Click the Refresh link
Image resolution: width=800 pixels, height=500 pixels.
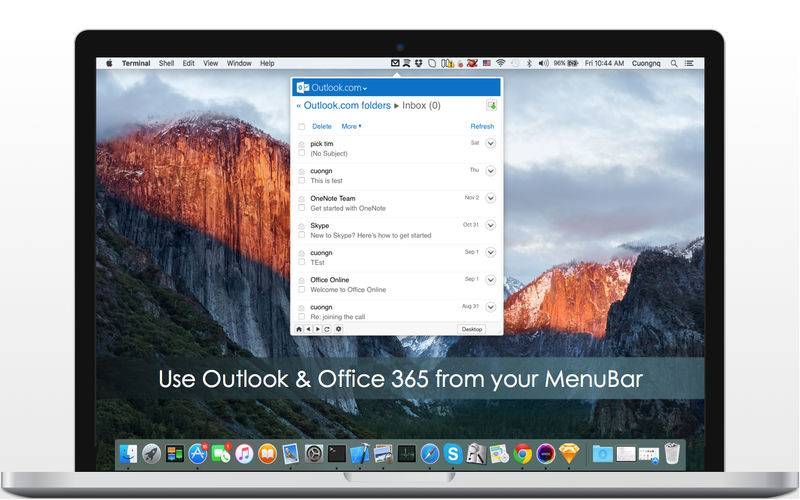click(x=482, y=126)
